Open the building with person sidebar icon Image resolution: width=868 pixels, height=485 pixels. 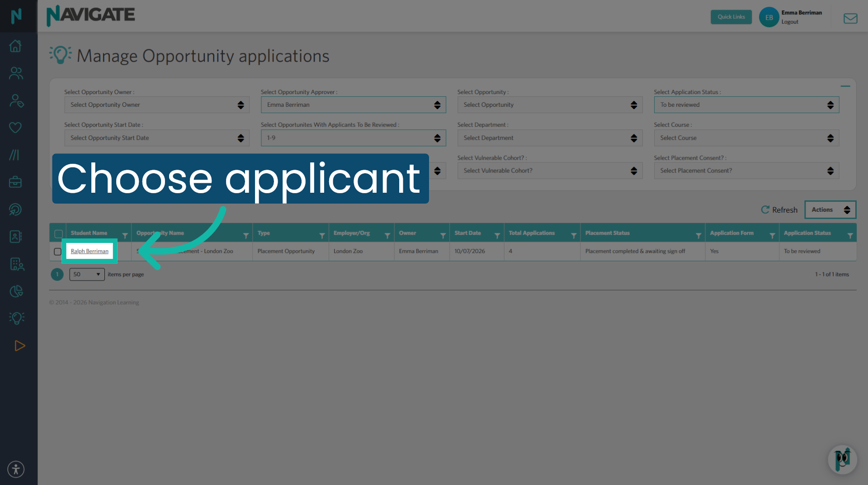17,264
